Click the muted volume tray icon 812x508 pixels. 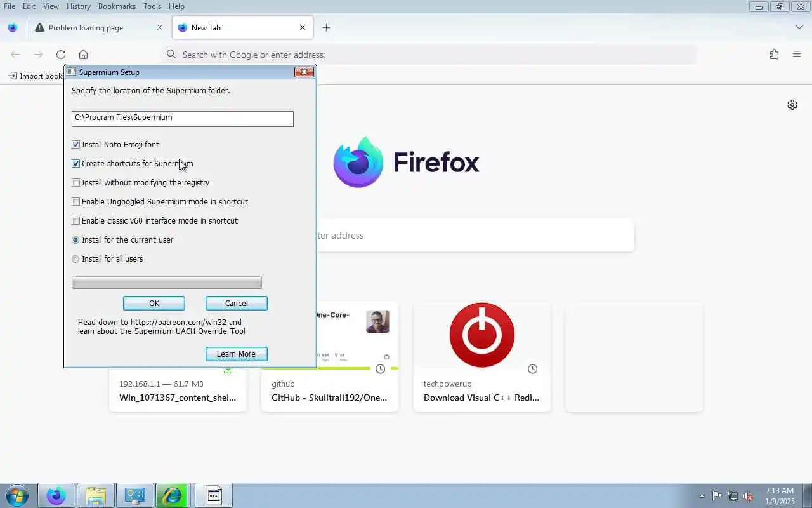coord(749,496)
